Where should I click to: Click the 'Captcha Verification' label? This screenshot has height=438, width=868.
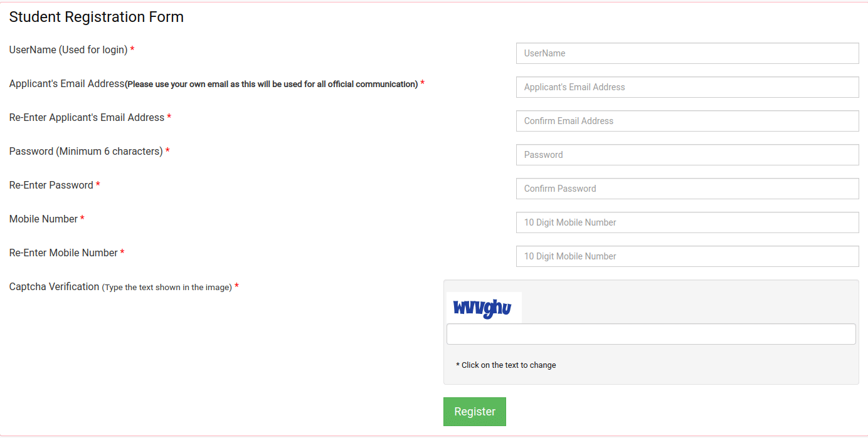click(x=55, y=287)
